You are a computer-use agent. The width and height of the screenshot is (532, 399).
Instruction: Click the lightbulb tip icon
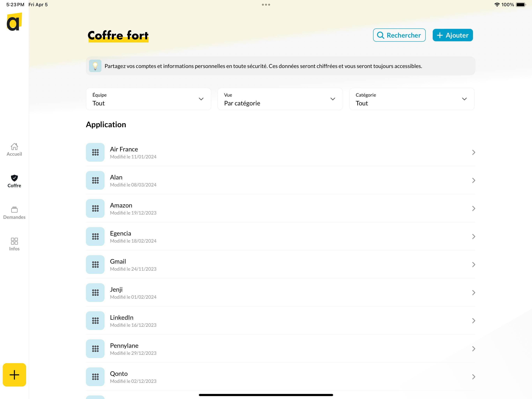click(x=95, y=66)
